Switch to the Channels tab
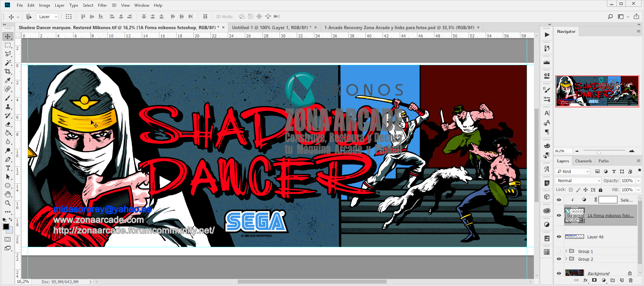The height and width of the screenshot is (286, 644). [x=583, y=161]
